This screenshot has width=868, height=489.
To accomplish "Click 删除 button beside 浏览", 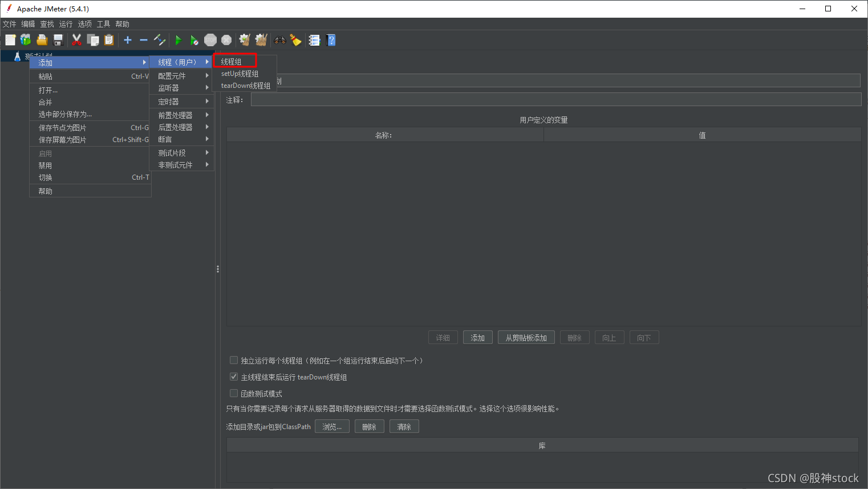I will [x=370, y=427].
